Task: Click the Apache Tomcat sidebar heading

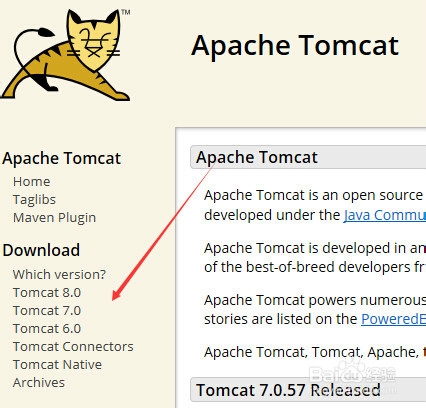Action: coord(62,158)
